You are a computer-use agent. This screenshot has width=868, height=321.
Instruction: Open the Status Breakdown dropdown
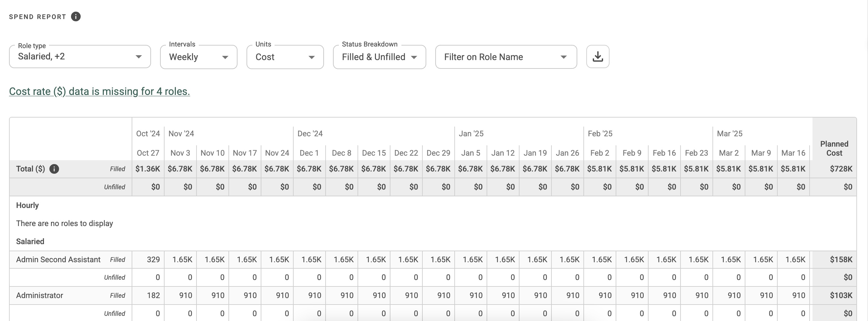379,57
